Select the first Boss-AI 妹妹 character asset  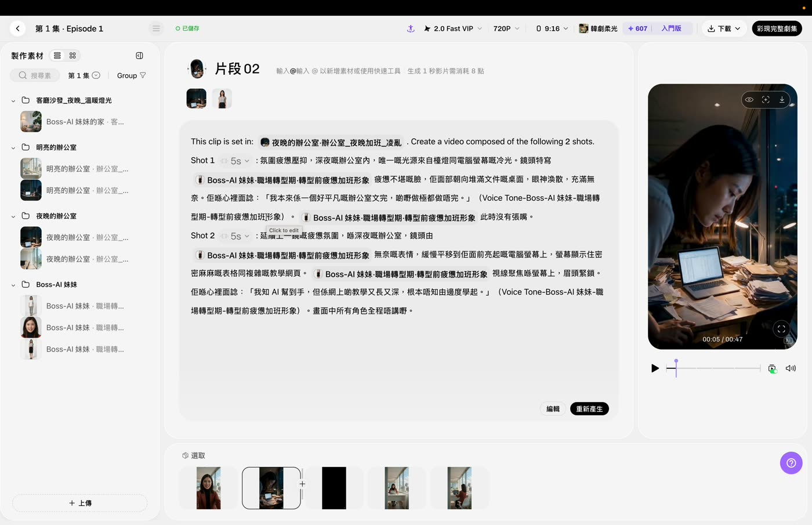click(x=72, y=306)
